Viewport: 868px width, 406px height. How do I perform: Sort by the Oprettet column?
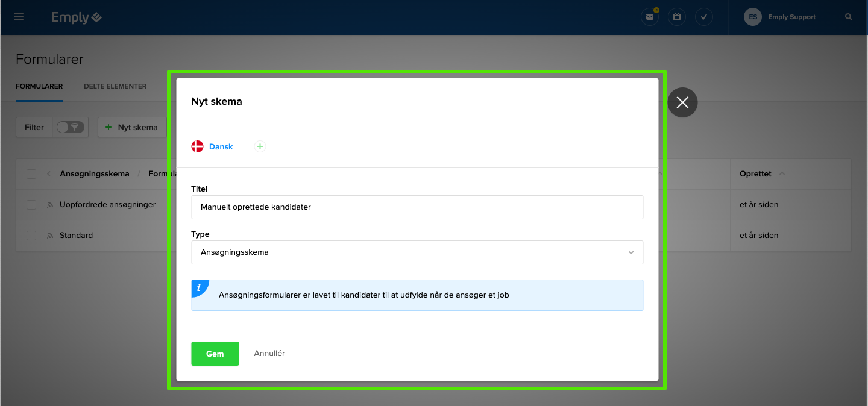pyautogui.click(x=756, y=174)
